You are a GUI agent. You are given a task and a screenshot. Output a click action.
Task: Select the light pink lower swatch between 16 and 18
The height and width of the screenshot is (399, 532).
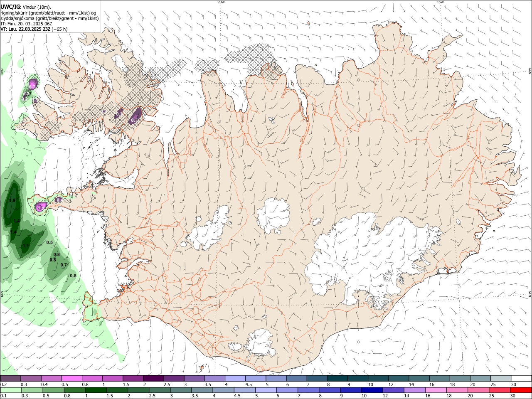click(436, 390)
